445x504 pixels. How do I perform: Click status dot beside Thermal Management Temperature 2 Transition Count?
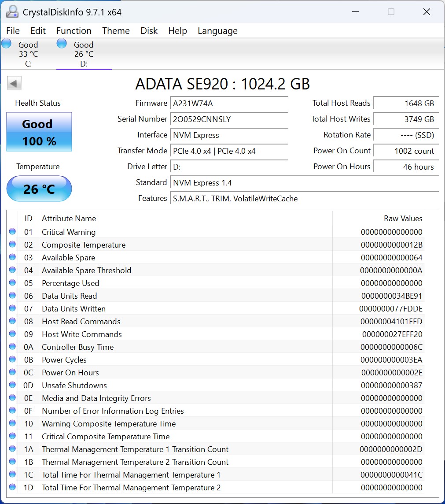pyautogui.click(x=12, y=462)
